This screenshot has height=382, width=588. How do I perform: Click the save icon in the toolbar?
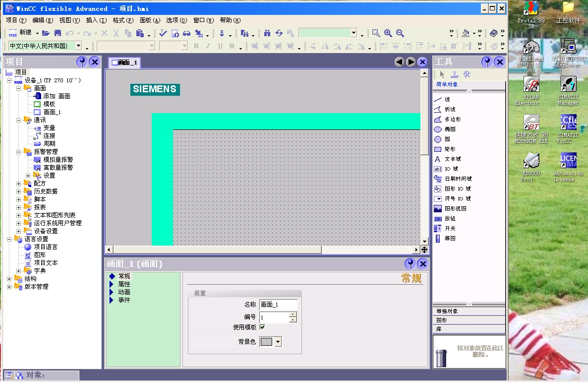click(x=58, y=33)
